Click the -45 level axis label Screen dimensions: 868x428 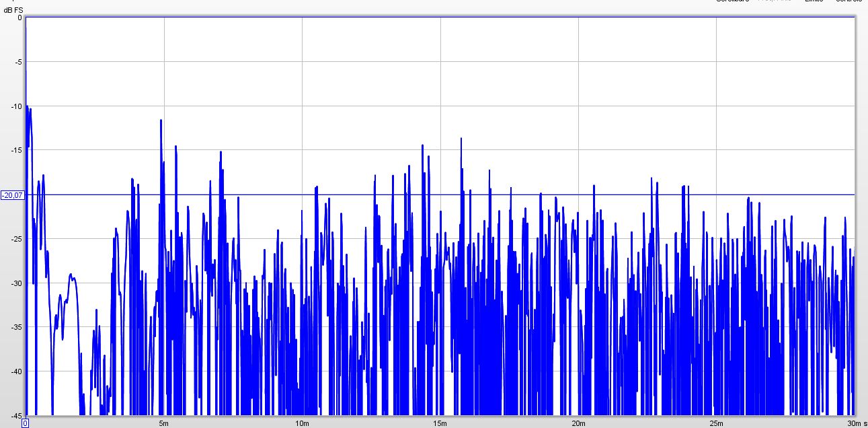click(x=17, y=415)
